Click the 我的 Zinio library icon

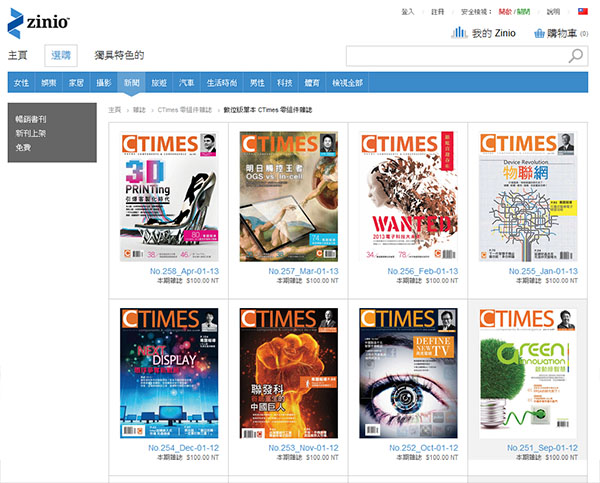coord(460,33)
